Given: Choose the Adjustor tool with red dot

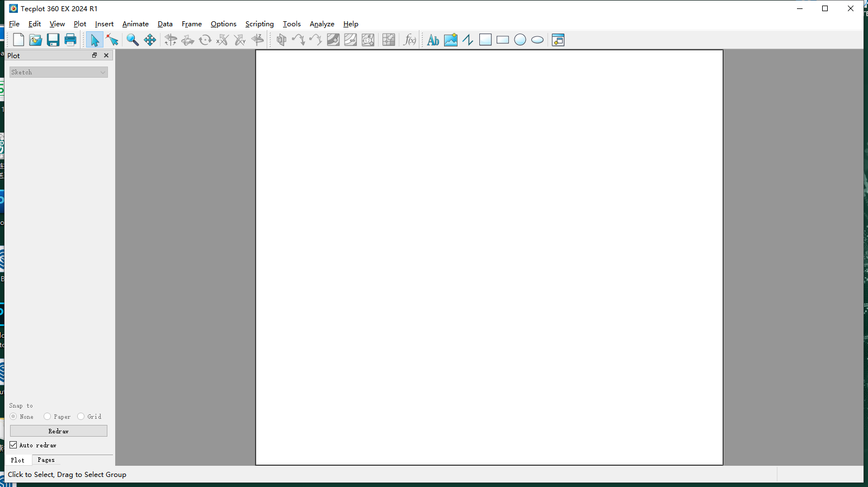Looking at the screenshot, I should [x=112, y=40].
